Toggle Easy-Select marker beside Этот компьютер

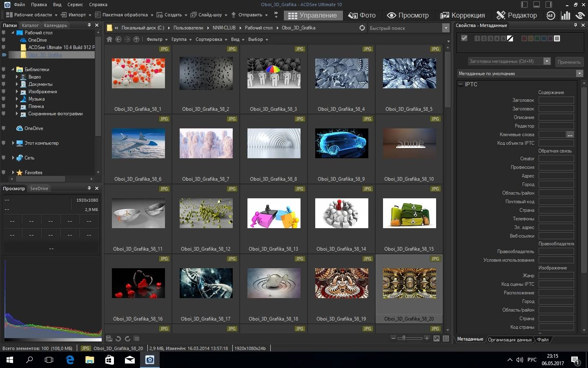click(4, 143)
